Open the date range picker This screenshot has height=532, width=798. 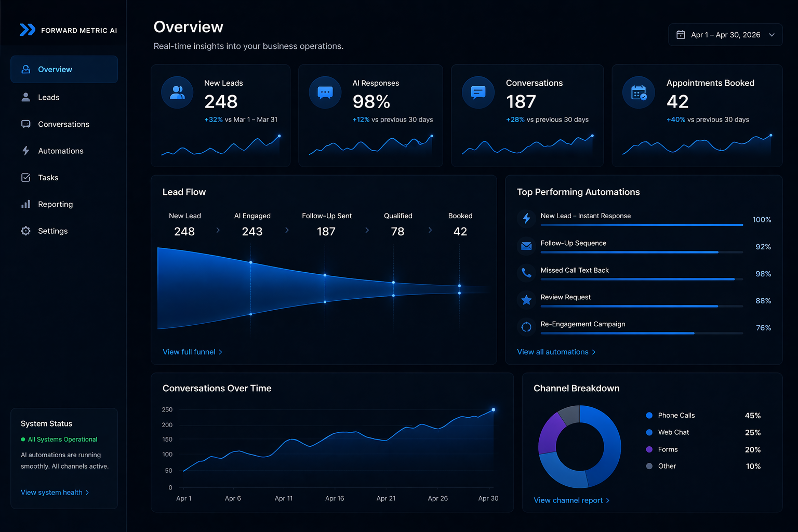(x=725, y=34)
